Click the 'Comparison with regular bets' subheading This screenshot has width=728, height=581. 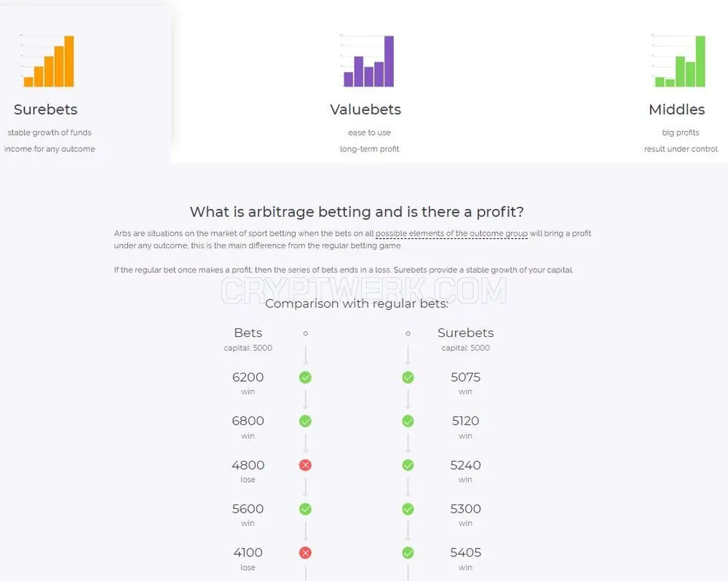pyautogui.click(x=357, y=304)
